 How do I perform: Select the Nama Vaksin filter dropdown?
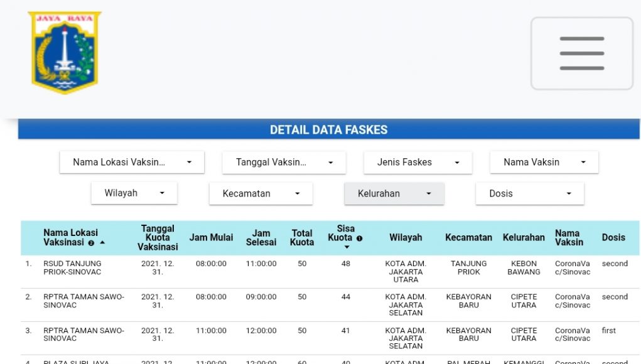544,162
